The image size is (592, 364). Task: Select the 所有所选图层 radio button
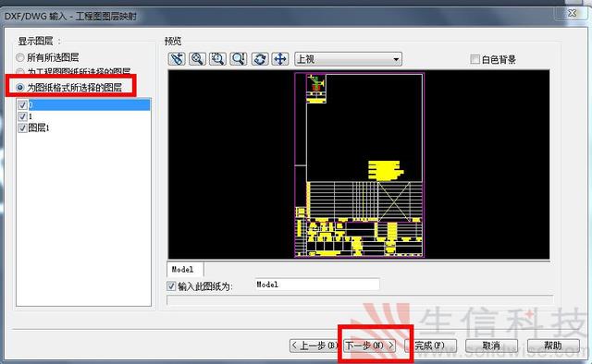coord(20,57)
